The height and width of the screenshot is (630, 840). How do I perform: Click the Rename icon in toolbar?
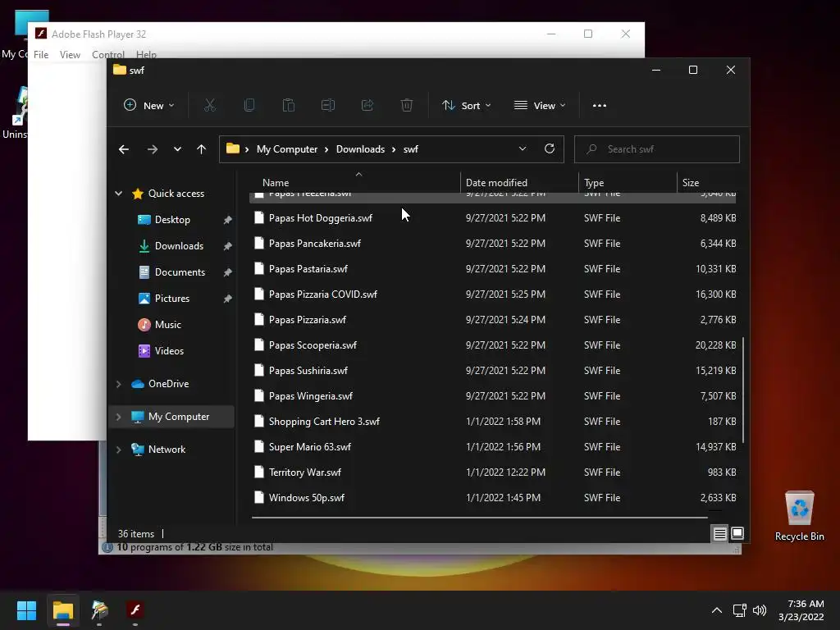click(328, 105)
